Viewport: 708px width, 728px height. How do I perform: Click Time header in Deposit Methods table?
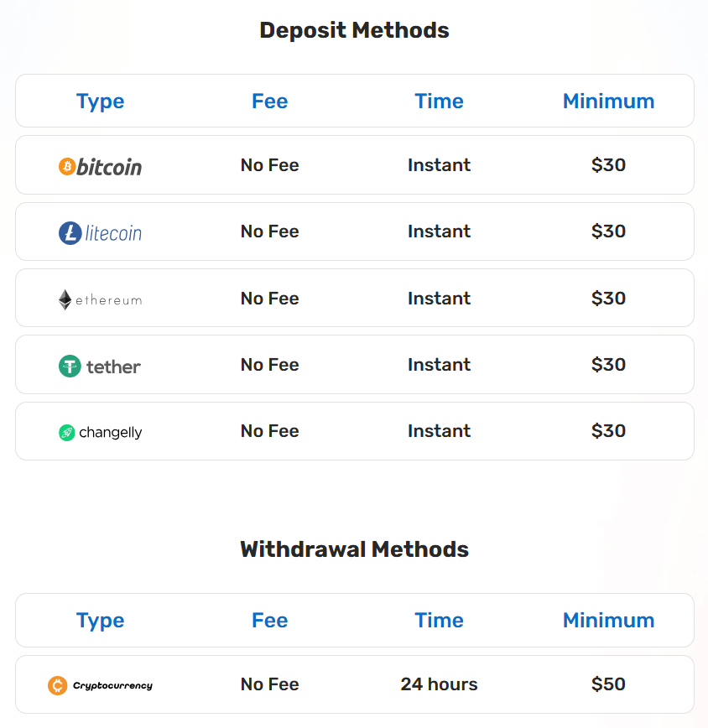pos(439,101)
